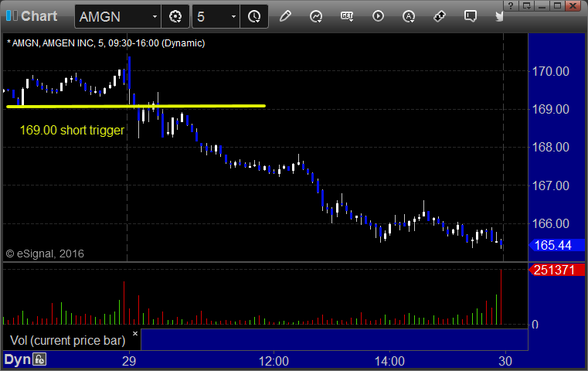This screenshot has width=588, height=371.
Task: Expand the AMGN symbol dropdown arrow
Action: click(x=155, y=16)
